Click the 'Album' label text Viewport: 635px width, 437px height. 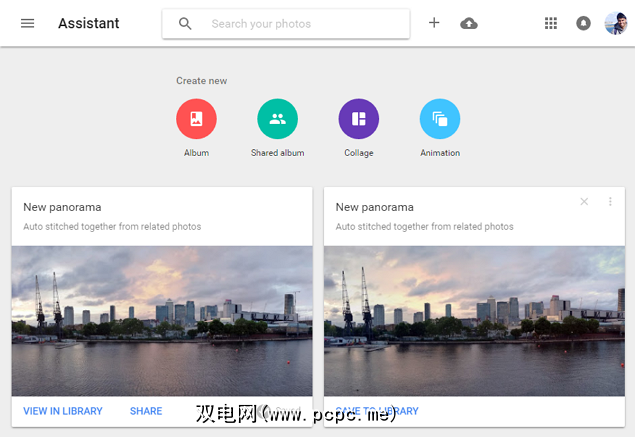(x=196, y=153)
